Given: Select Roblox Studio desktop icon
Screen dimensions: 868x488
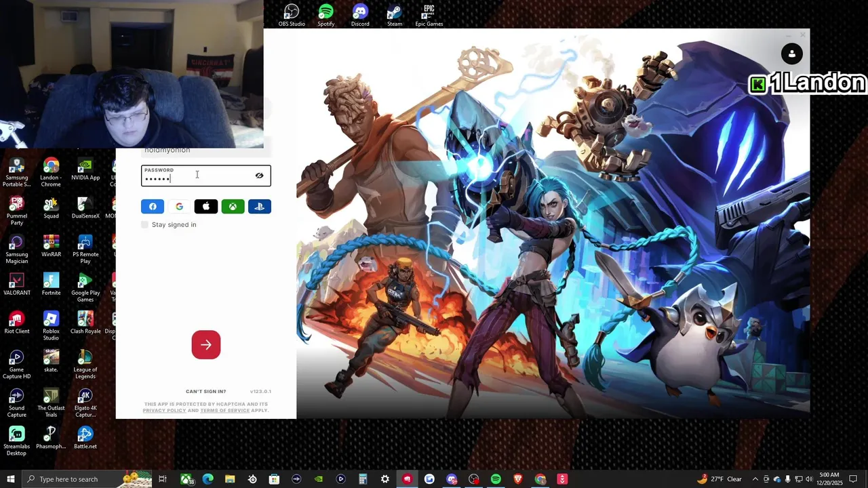Looking at the screenshot, I should (51, 327).
